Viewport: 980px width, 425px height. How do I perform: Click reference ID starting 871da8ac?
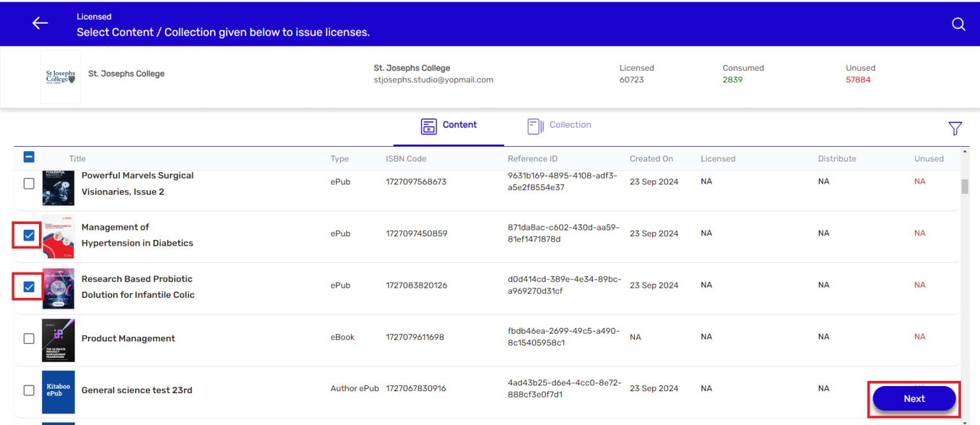pos(563,234)
